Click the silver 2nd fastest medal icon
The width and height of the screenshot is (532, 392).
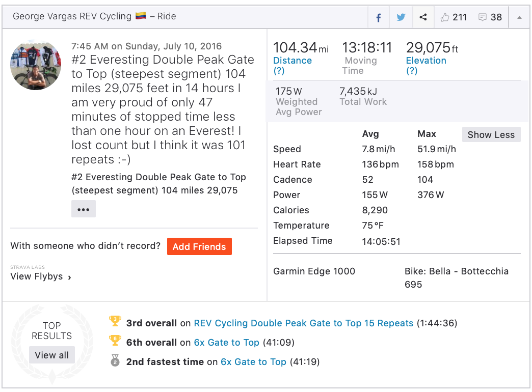[x=115, y=360]
